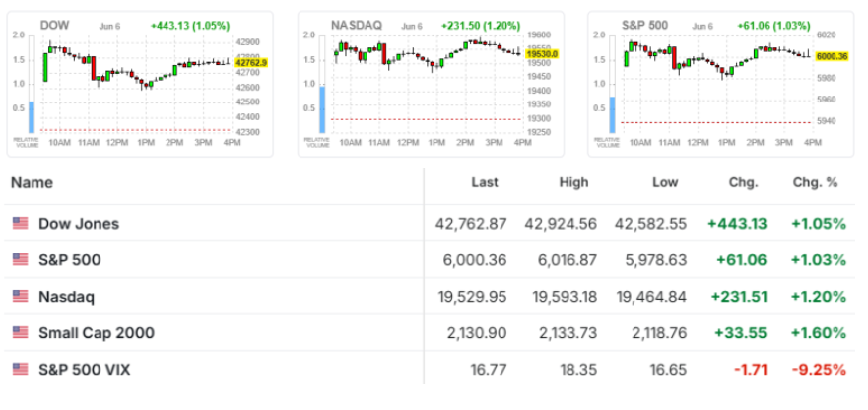Sort table by High column header
This screenshot has height=410, width=868.
pos(573,183)
